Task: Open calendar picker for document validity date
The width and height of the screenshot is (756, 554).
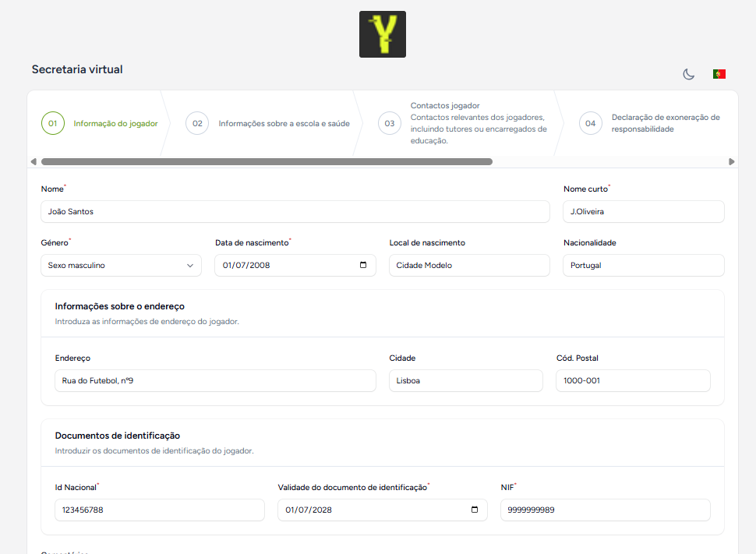Action: point(475,510)
